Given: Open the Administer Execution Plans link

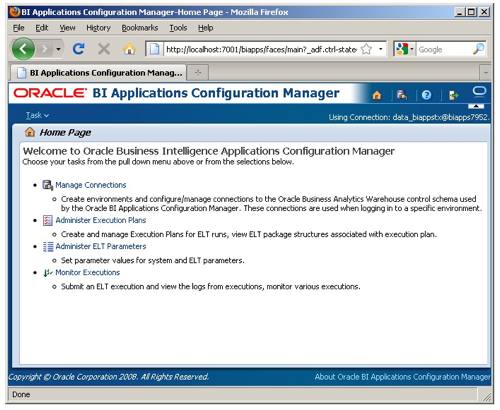Looking at the screenshot, I should (x=101, y=220).
